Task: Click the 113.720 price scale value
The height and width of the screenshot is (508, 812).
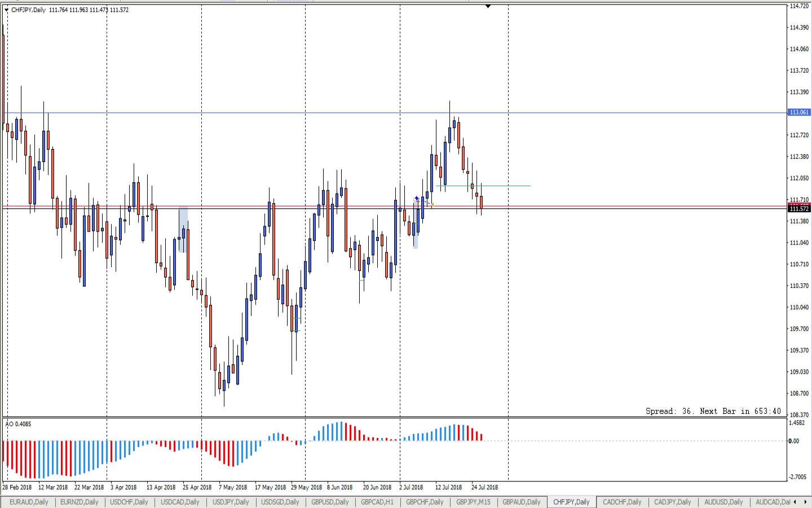Action: pos(799,71)
